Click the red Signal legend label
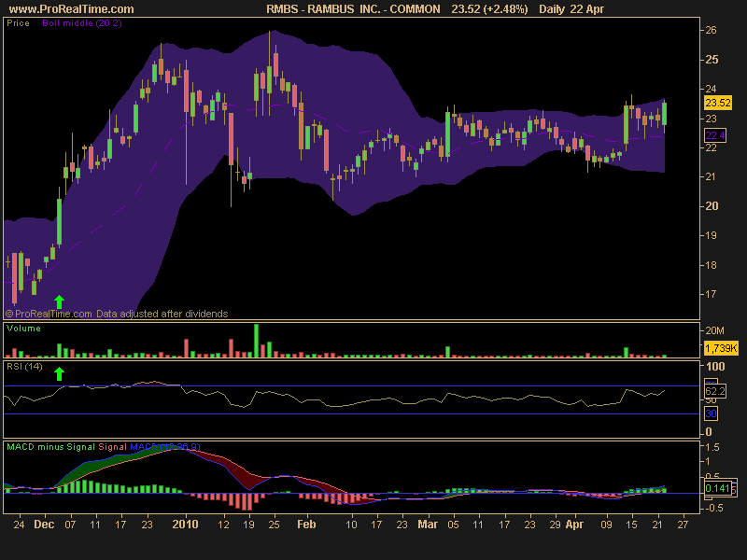 (112, 447)
